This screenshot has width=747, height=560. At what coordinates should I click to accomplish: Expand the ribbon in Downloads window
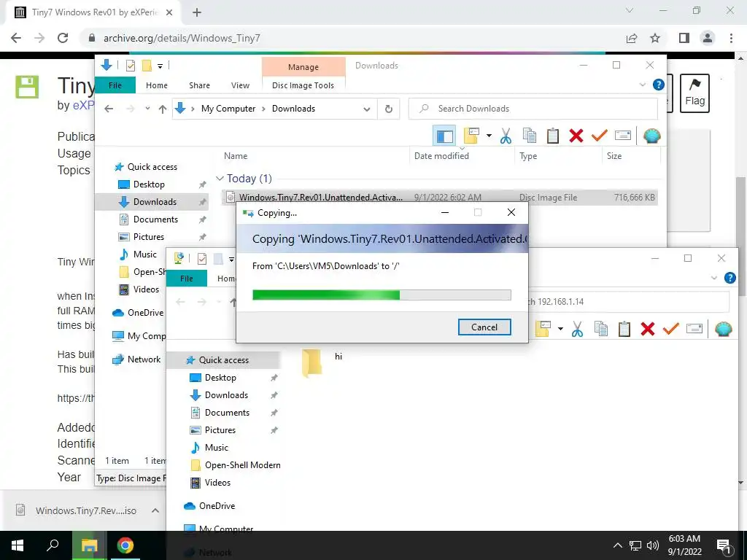coord(642,85)
